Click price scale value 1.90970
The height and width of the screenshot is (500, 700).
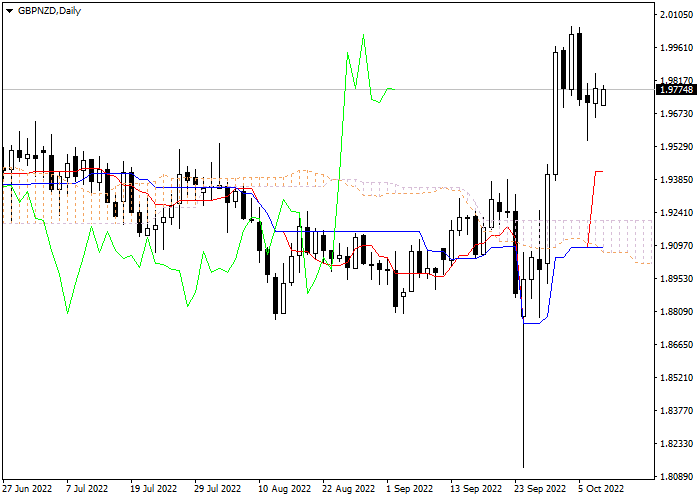pyautogui.click(x=677, y=246)
